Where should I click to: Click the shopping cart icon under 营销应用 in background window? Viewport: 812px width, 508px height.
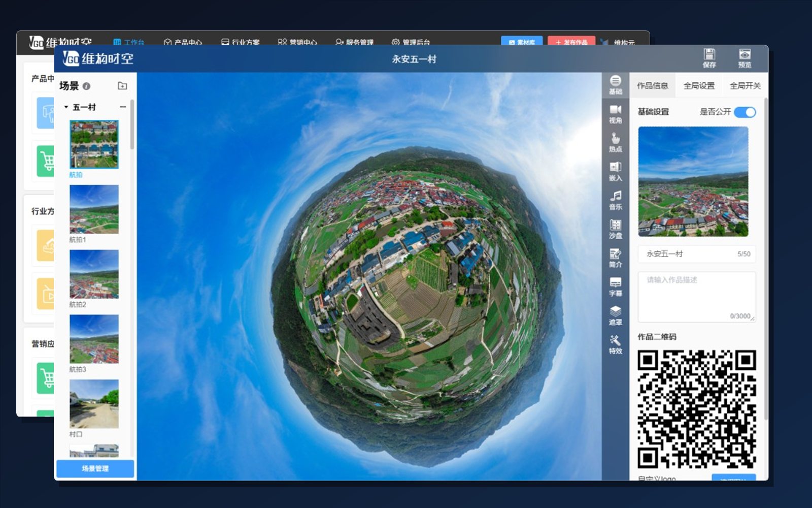tap(46, 378)
